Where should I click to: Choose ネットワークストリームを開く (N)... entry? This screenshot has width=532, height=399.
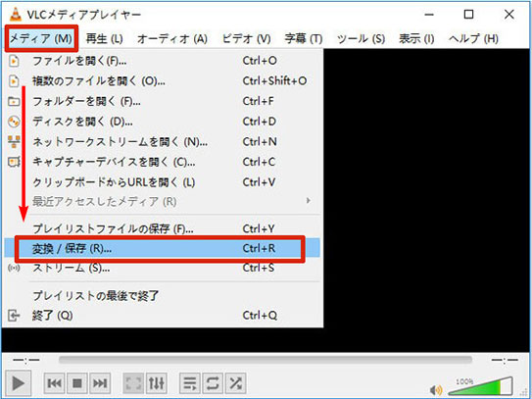(x=163, y=141)
